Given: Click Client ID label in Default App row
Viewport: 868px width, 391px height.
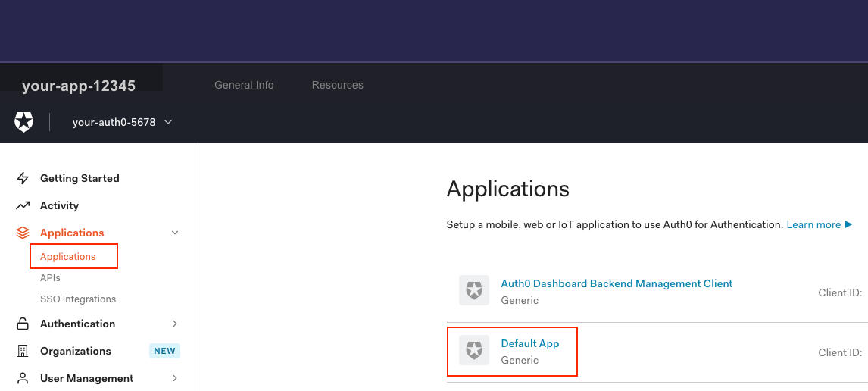Looking at the screenshot, I should click(x=840, y=352).
